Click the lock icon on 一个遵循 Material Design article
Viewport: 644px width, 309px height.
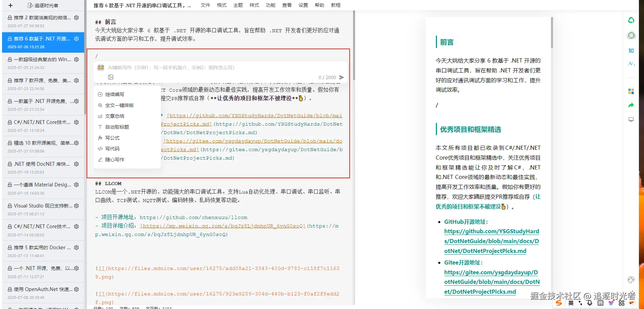[10, 185]
